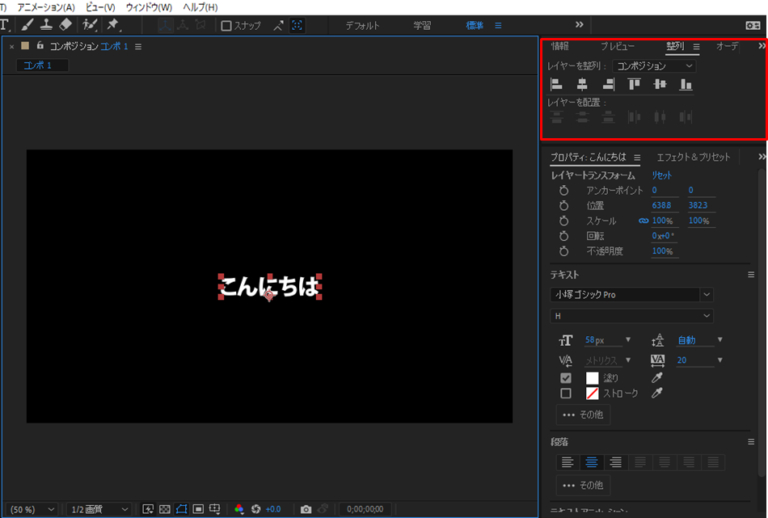
Task: Toggle the position stopwatch icon
Action: (564, 205)
